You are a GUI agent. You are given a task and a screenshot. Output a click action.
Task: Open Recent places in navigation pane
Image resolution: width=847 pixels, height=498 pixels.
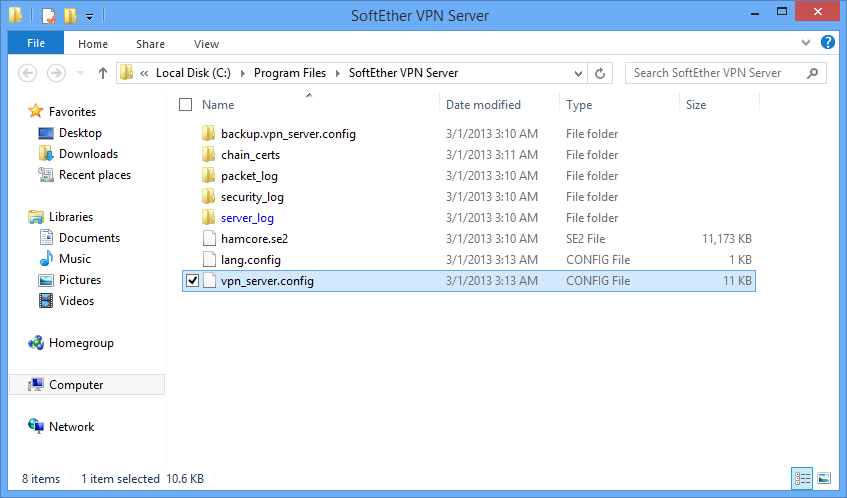95,175
